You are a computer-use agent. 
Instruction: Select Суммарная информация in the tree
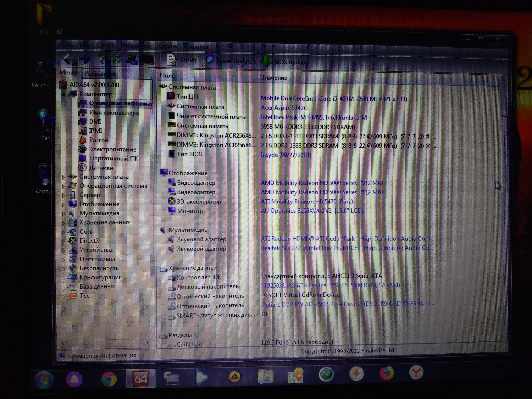pyautogui.click(x=115, y=103)
